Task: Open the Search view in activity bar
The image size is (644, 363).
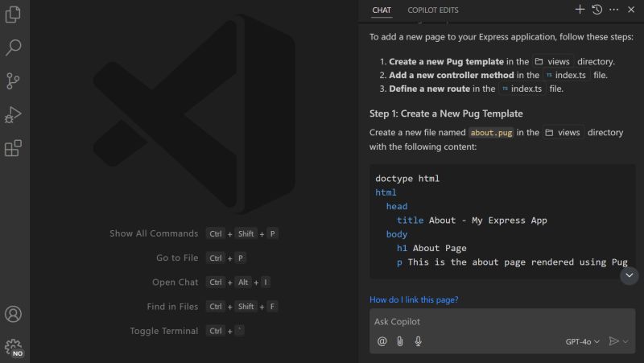Action: pyautogui.click(x=13, y=47)
